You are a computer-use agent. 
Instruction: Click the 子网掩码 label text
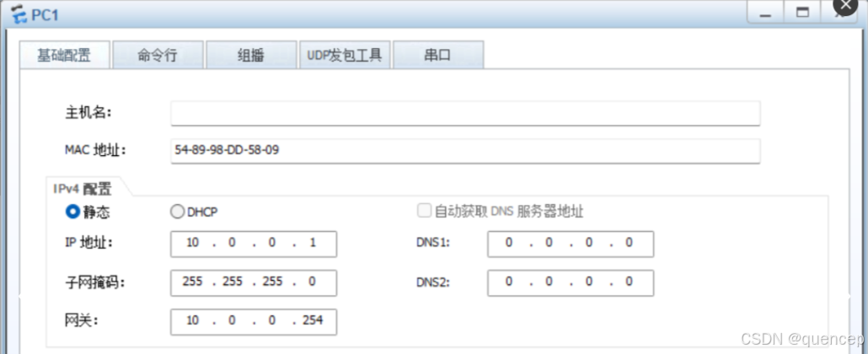(x=95, y=282)
